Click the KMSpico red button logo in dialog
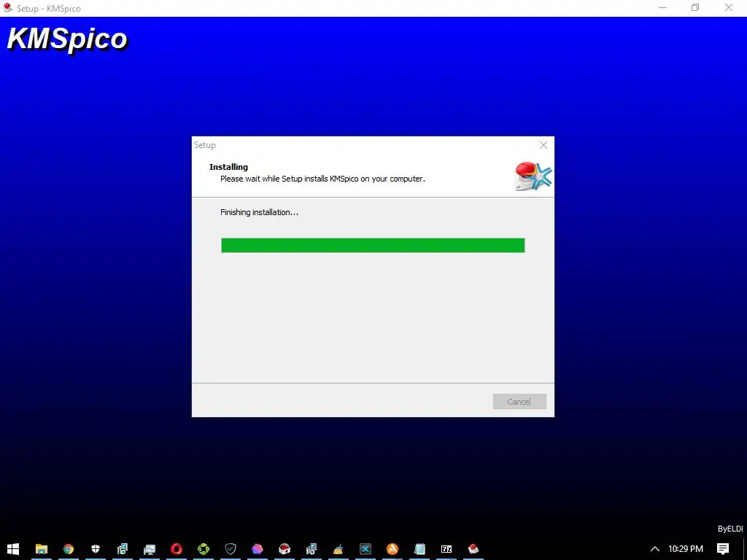Image resolution: width=747 pixels, height=560 pixels. coord(533,176)
